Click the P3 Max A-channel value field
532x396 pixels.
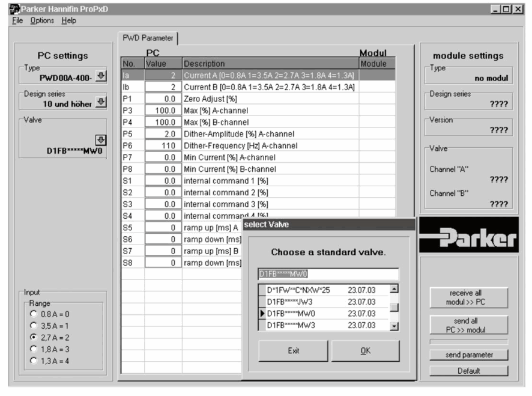click(163, 111)
